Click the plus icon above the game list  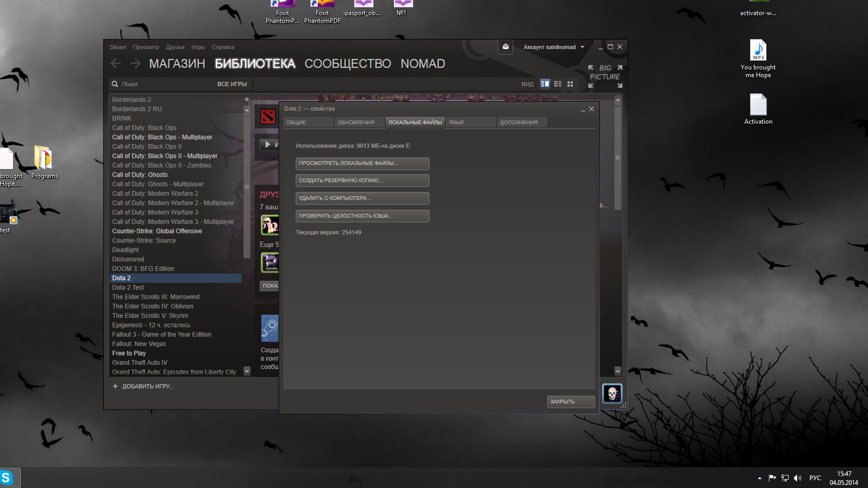tap(247, 99)
